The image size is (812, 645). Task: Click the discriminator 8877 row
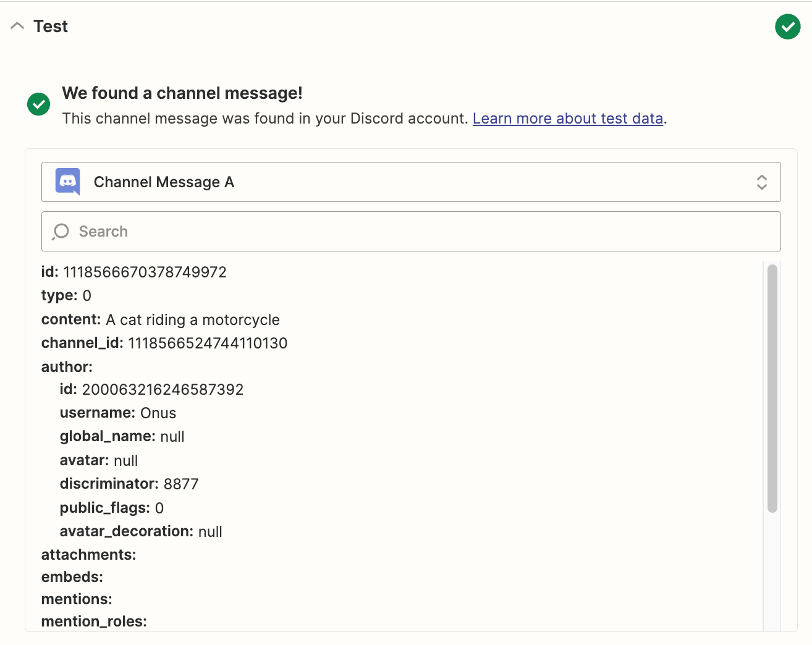129,484
